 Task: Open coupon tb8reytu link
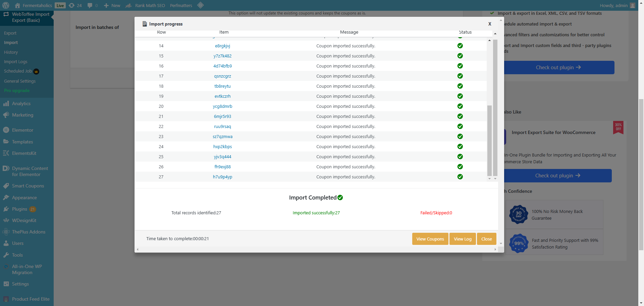point(222,86)
